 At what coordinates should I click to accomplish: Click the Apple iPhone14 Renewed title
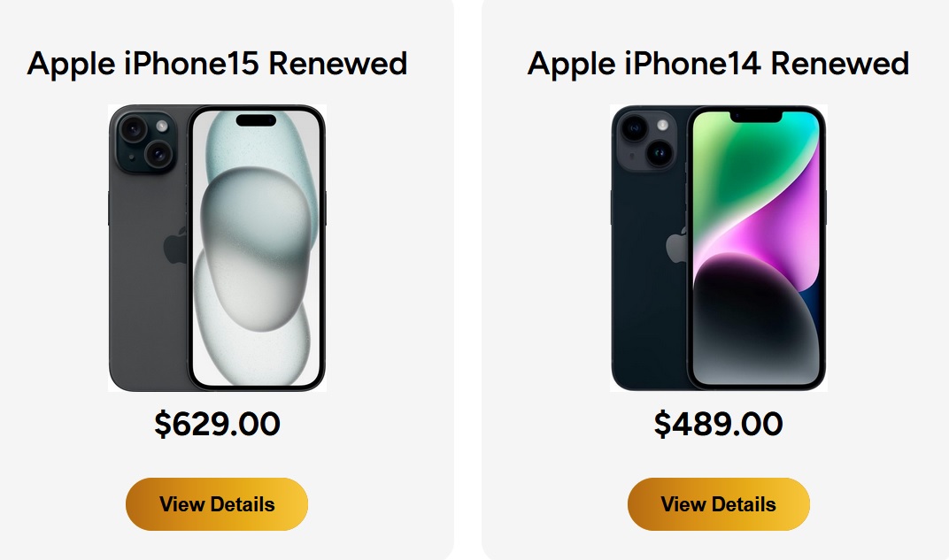719,64
